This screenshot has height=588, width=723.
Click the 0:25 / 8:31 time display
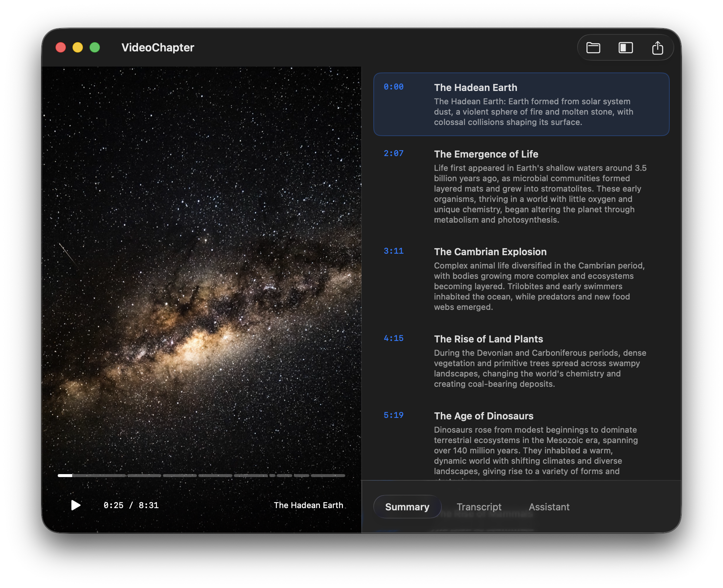click(131, 505)
